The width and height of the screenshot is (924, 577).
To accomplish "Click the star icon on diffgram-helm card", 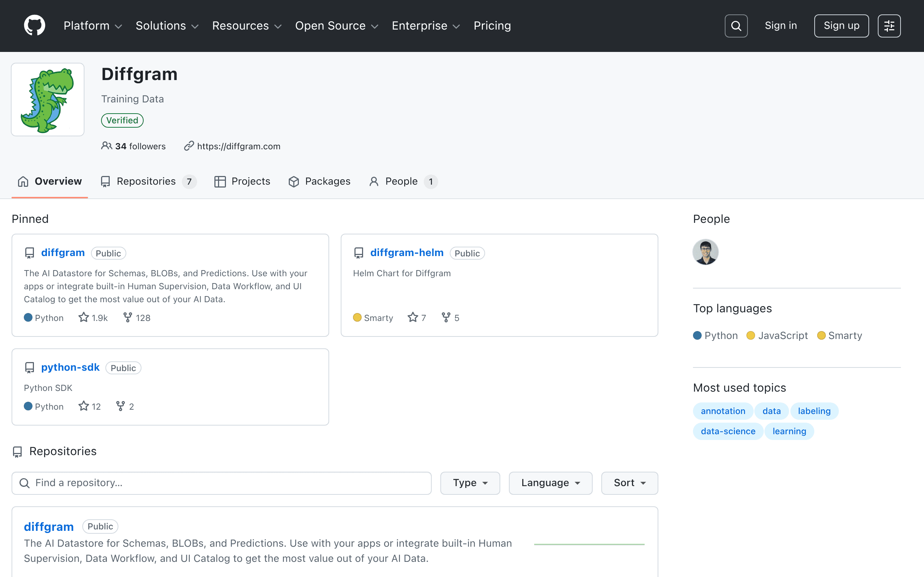I will [x=413, y=317].
